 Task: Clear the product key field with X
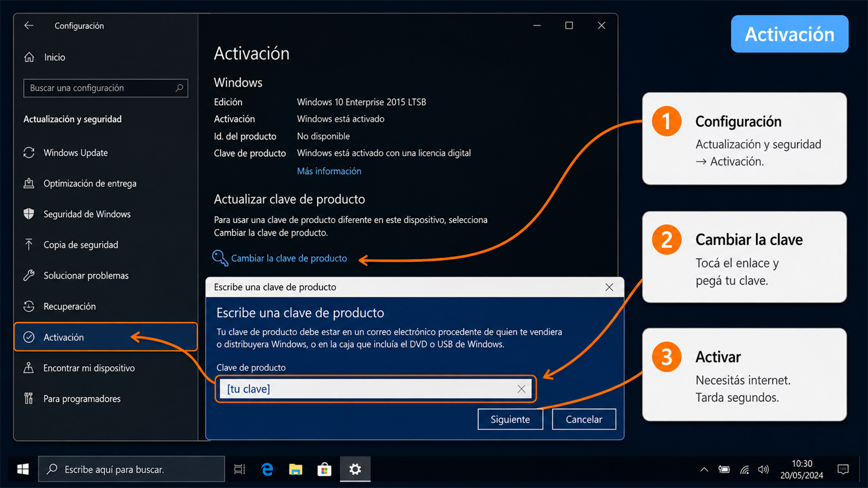click(521, 389)
